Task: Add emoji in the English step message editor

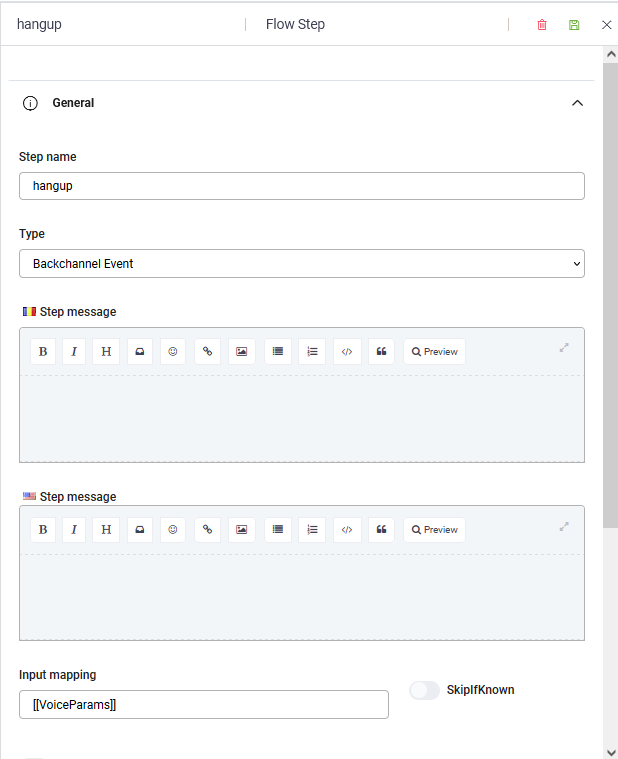Action: (x=173, y=530)
